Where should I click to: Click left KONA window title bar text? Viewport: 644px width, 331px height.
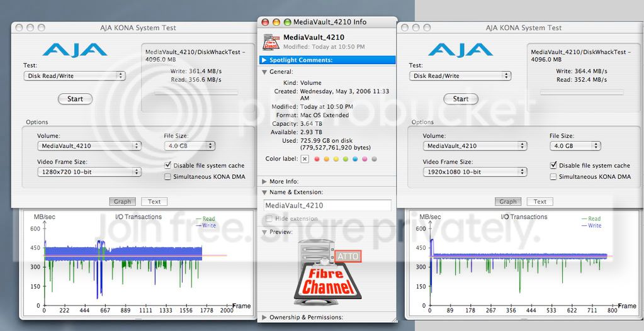coord(138,28)
